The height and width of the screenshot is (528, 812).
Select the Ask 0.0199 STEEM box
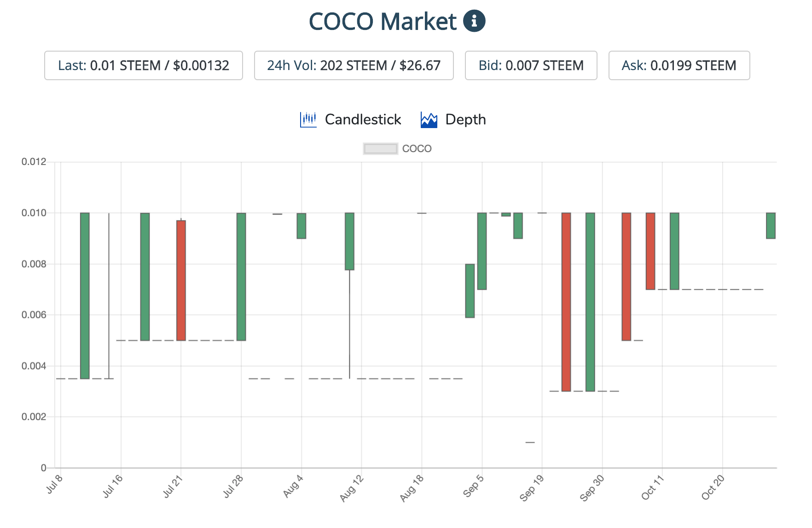(x=679, y=65)
